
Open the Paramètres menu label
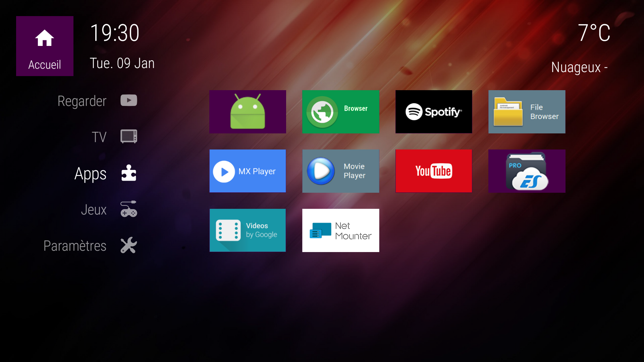click(x=75, y=246)
